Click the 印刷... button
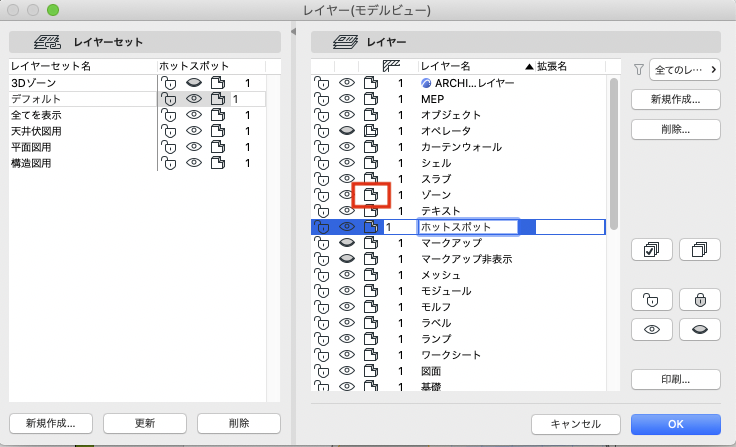Image resolution: width=736 pixels, height=447 pixels. 675,380
